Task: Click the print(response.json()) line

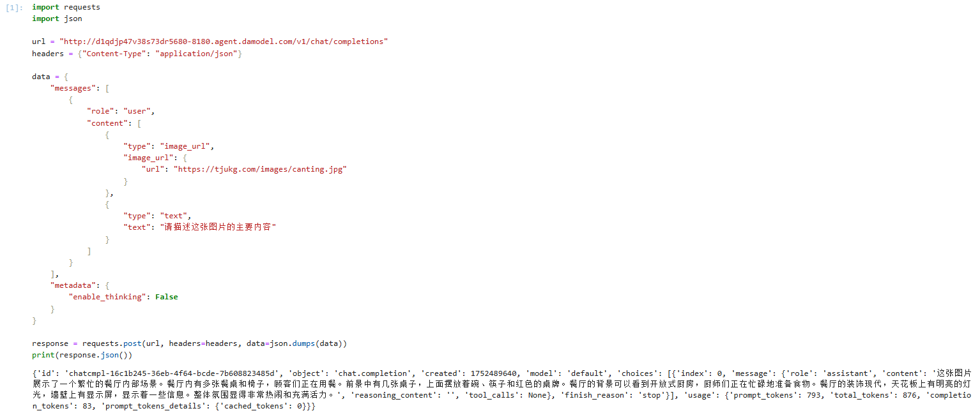Action: click(x=82, y=355)
